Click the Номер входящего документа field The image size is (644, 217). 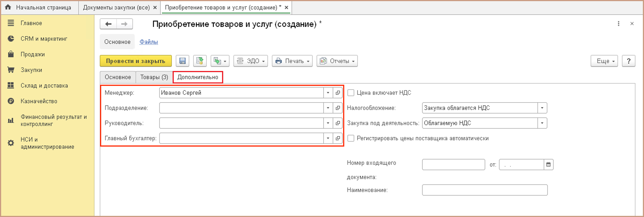pos(453,165)
